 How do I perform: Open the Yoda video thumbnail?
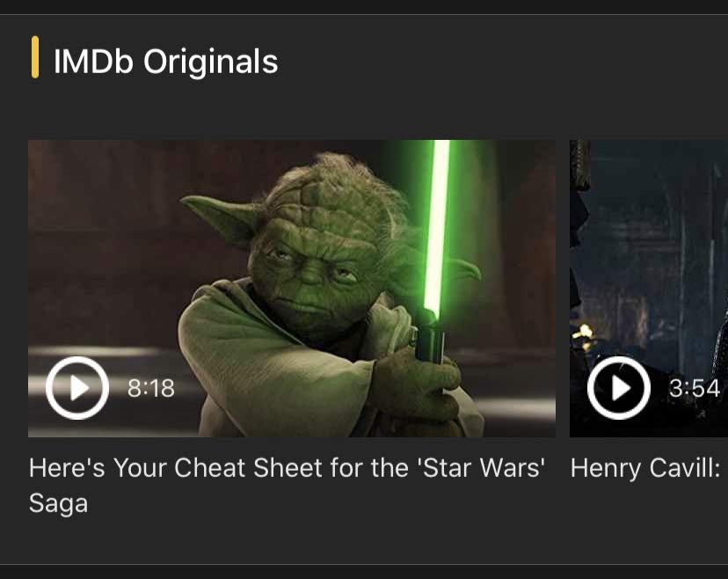click(x=292, y=288)
